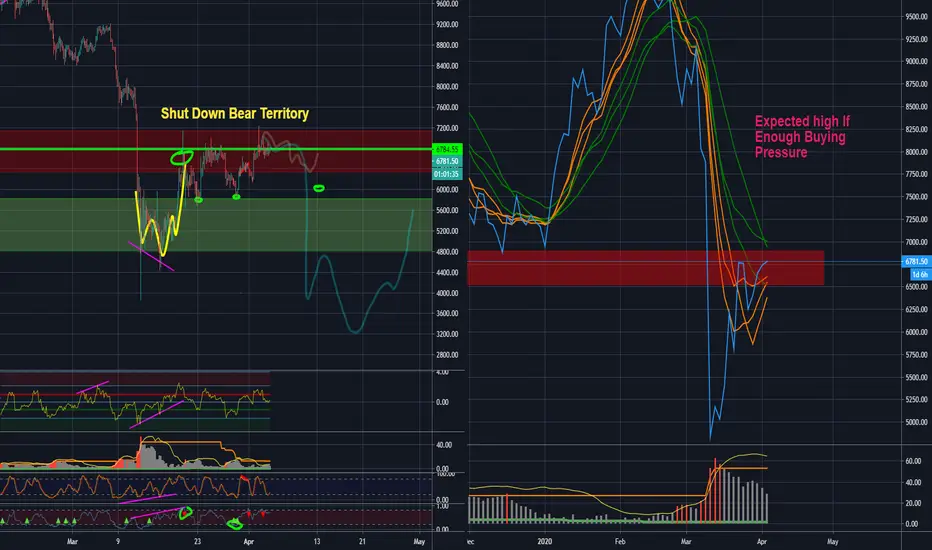Click the 5500.00 label on right price axis
The image size is (932, 550).
pos(917,377)
